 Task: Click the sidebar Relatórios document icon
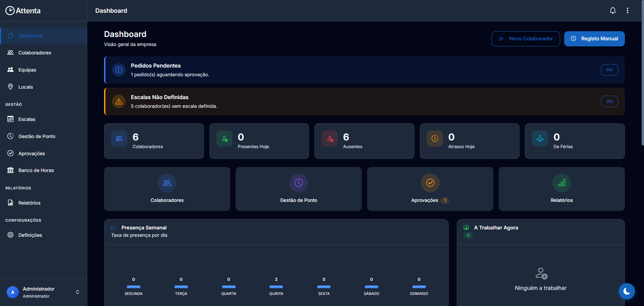(x=10, y=203)
